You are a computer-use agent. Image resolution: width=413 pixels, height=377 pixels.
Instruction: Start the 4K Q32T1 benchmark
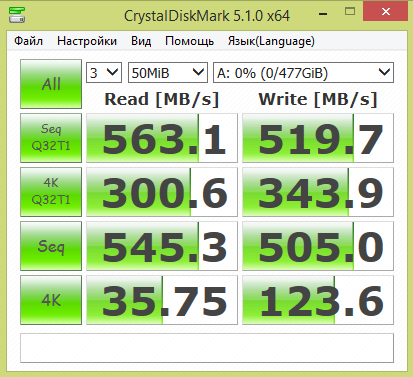click(x=51, y=192)
